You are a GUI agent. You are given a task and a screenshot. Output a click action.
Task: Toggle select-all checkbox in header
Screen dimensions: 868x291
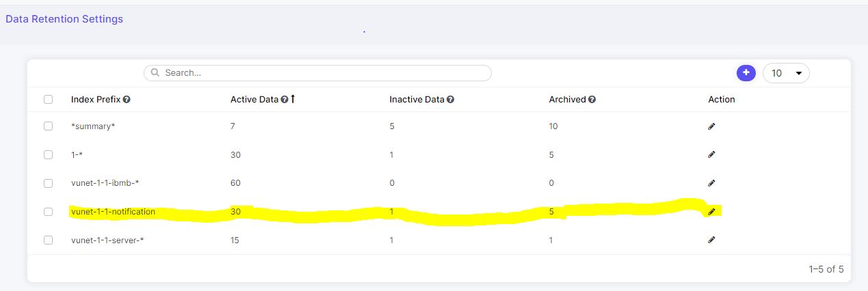click(48, 99)
